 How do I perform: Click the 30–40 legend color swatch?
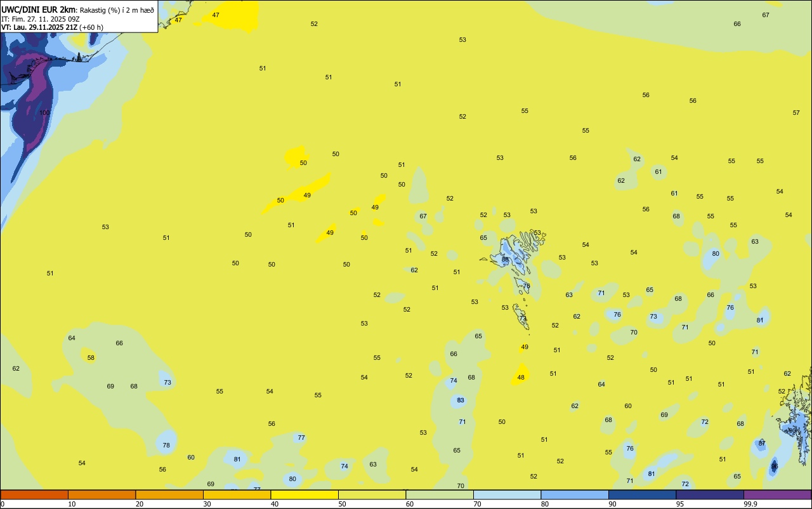pyautogui.click(x=237, y=494)
